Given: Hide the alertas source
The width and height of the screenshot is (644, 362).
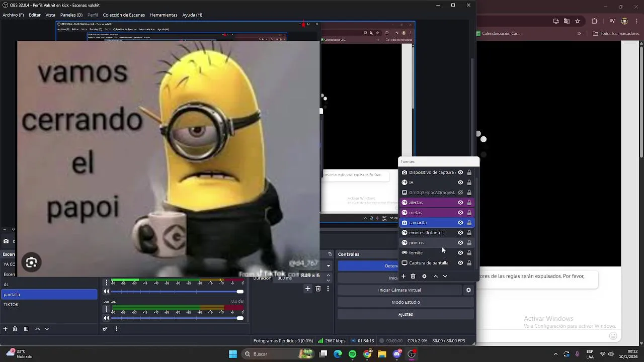Looking at the screenshot, I should [x=460, y=203].
